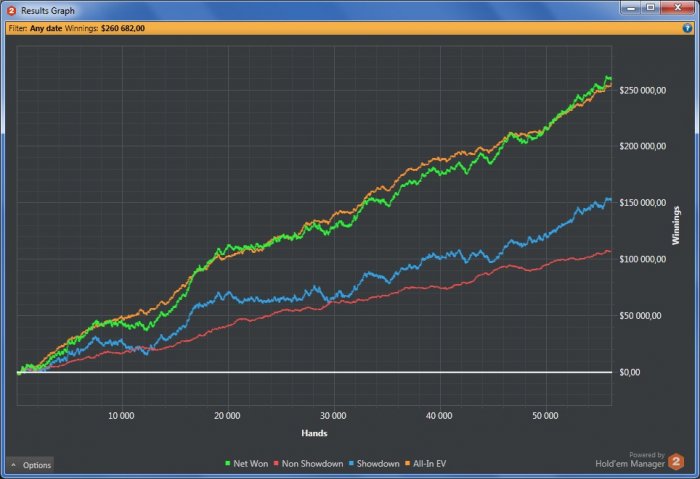The height and width of the screenshot is (479, 700).
Task: Click the Hold'em Manager 2 logo badge
Action: [x=676, y=462]
